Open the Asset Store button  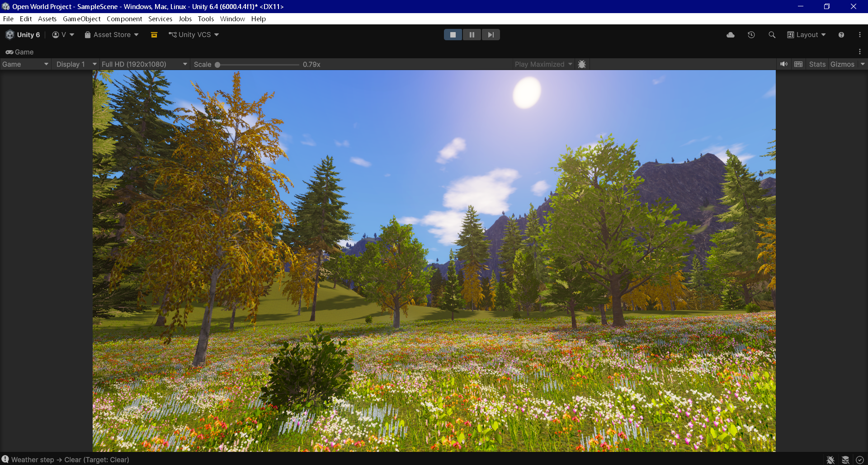tap(112, 35)
